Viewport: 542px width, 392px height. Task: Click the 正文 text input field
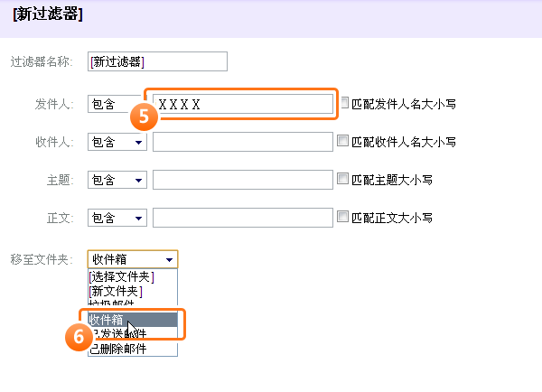coord(243,218)
